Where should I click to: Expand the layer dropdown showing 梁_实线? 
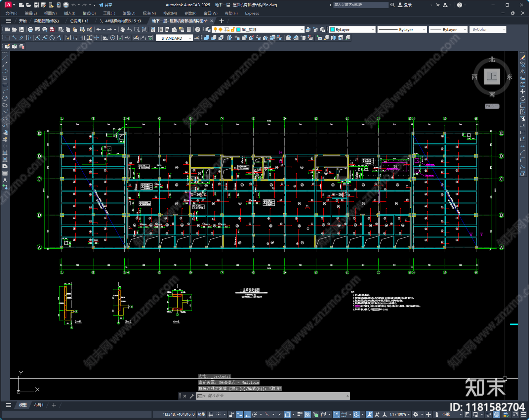(x=302, y=29)
